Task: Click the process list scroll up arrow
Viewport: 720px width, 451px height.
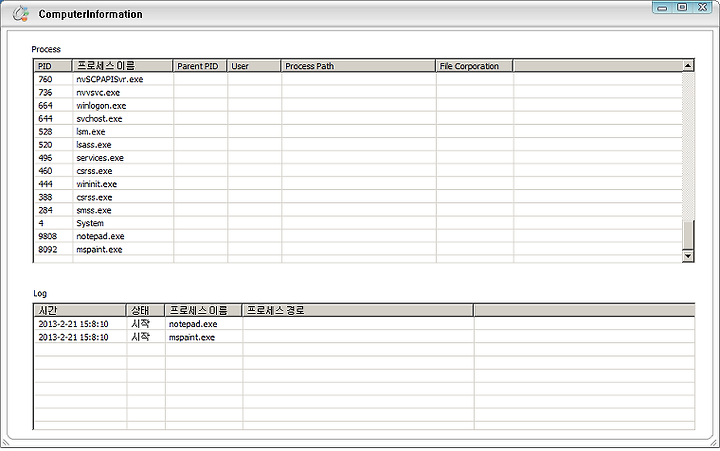Action: click(688, 66)
